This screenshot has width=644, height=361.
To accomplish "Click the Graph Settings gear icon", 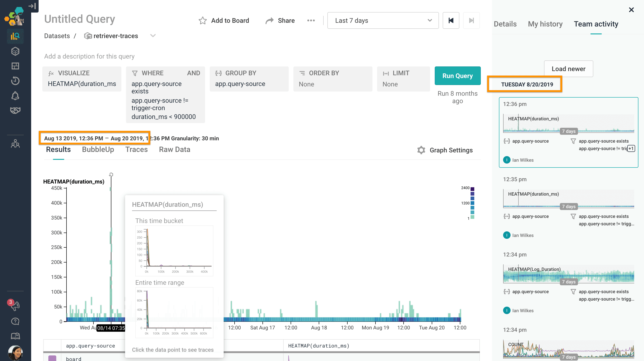I will [421, 150].
